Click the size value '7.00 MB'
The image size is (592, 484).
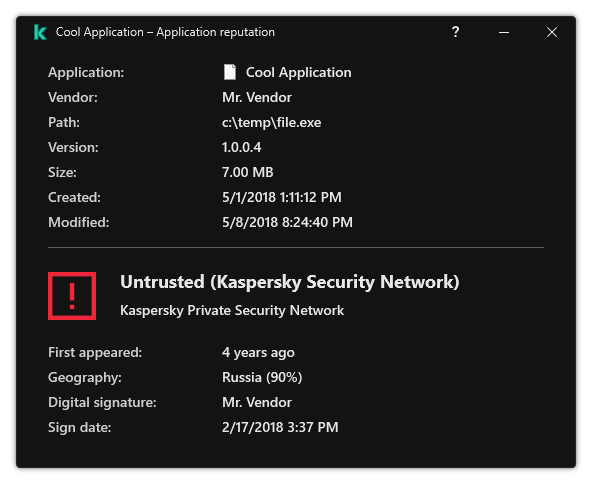click(248, 172)
